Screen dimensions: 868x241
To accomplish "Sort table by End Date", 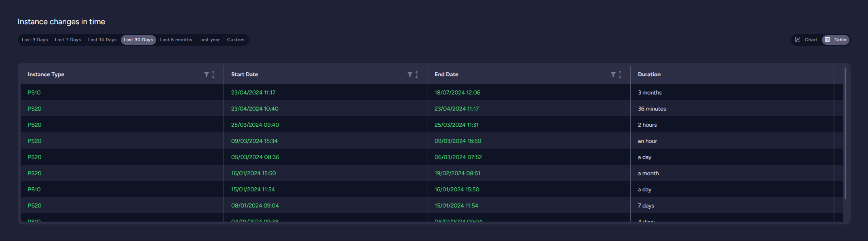I will [620, 75].
